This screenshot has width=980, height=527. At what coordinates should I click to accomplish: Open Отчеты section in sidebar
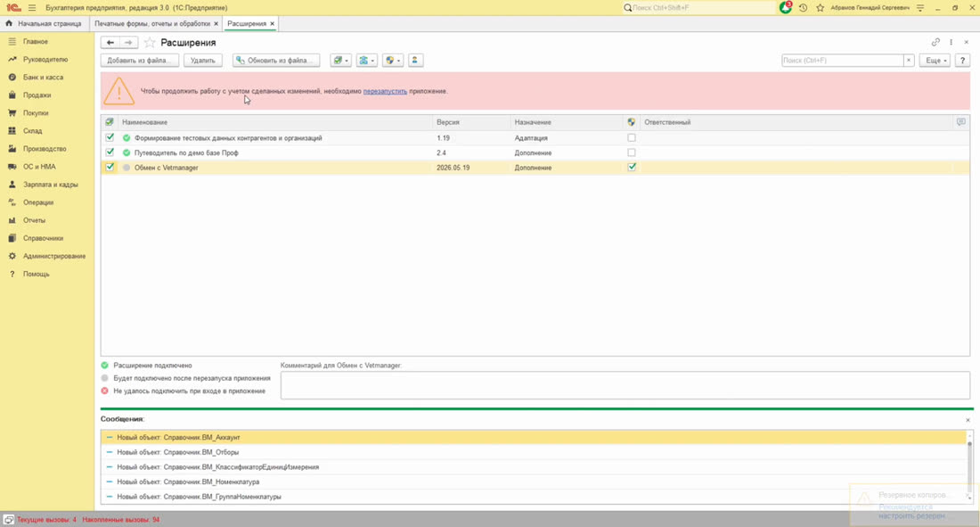click(x=35, y=220)
